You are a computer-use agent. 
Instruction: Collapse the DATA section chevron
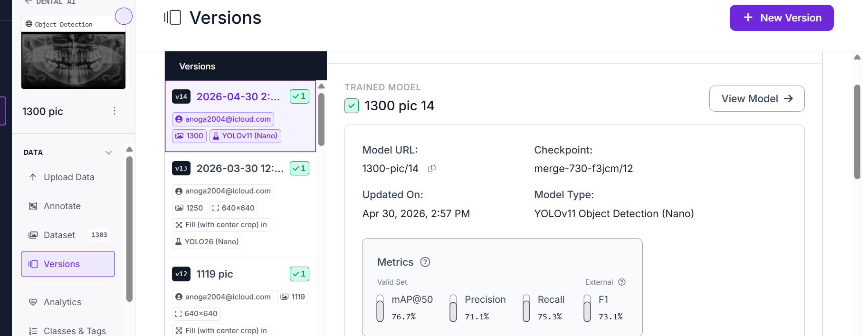tap(108, 153)
